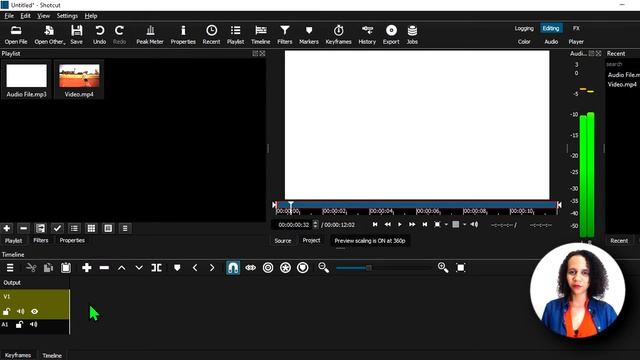Open the View menu
The height and width of the screenshot is (360, 640).
click(43, 16)
